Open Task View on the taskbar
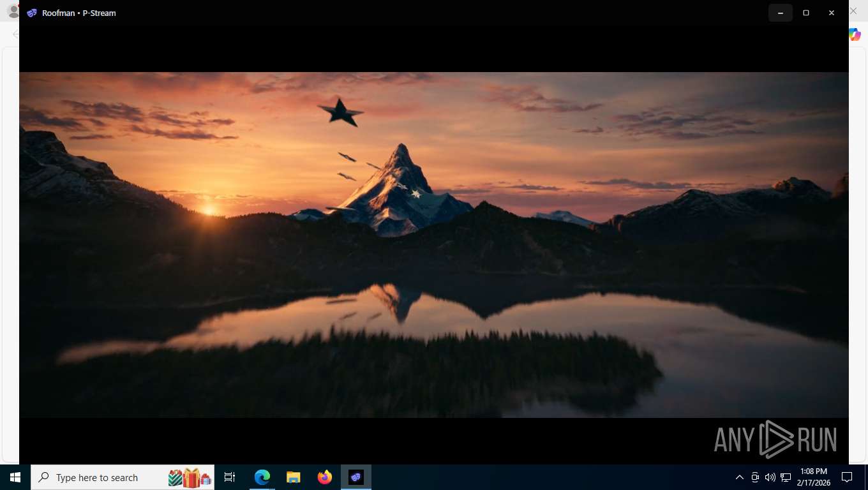The image size is (868, 490). (x=230, y=477)
